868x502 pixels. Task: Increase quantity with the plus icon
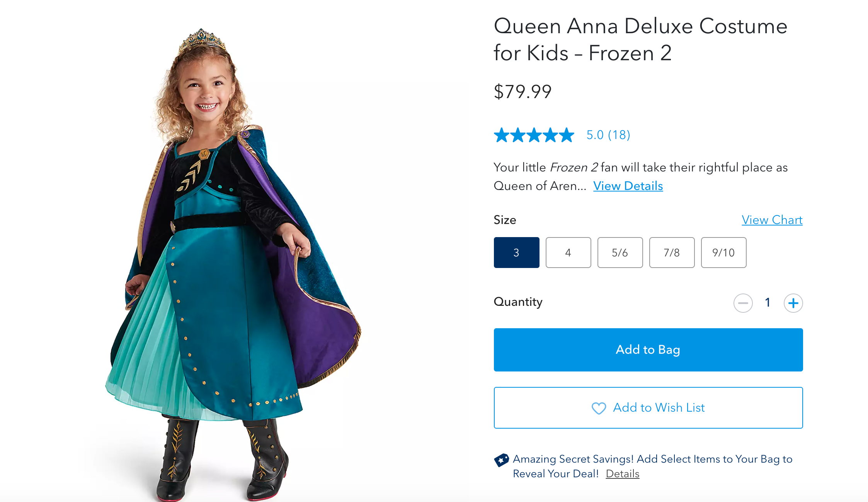793,303
